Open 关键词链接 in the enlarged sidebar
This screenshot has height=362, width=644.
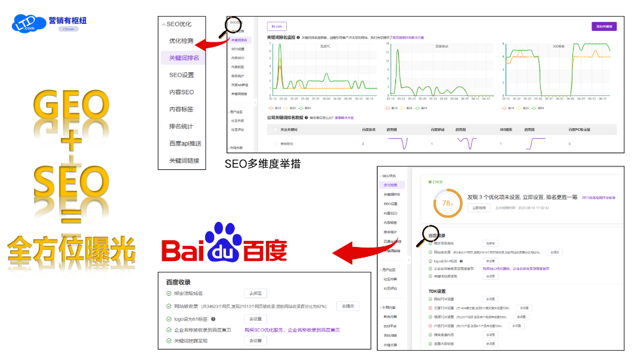[x=184, y=160]
